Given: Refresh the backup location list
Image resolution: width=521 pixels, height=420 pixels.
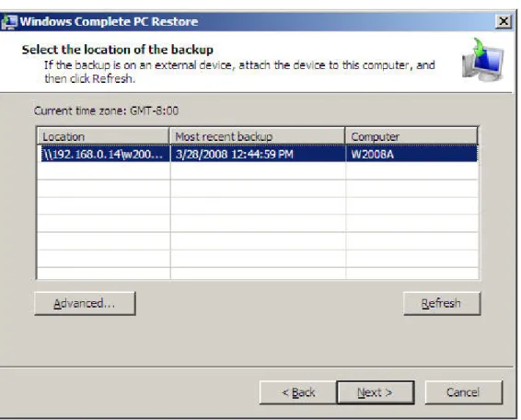Looking at the screenshot, I should tap(442, 303).
